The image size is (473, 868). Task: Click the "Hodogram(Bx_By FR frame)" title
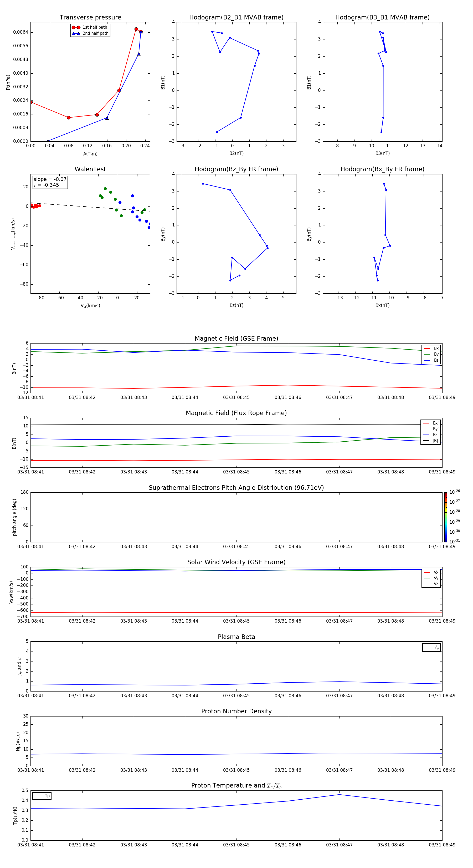tap(382, 169)
